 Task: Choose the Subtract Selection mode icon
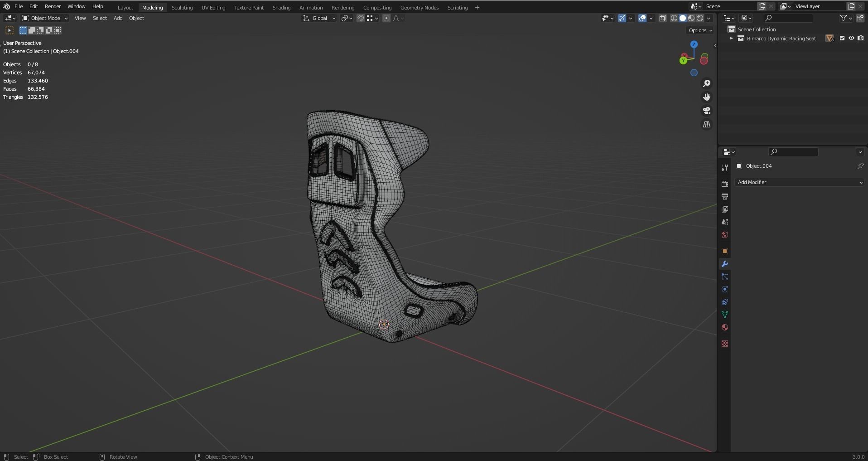(40, 30)
